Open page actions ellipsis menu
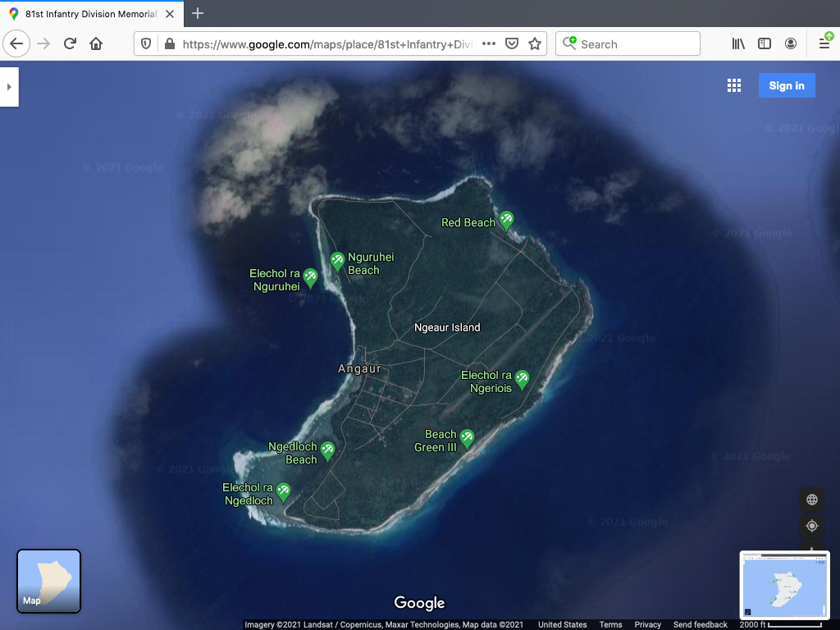This screenshot has height=630, width=840. tap(489, 44)
